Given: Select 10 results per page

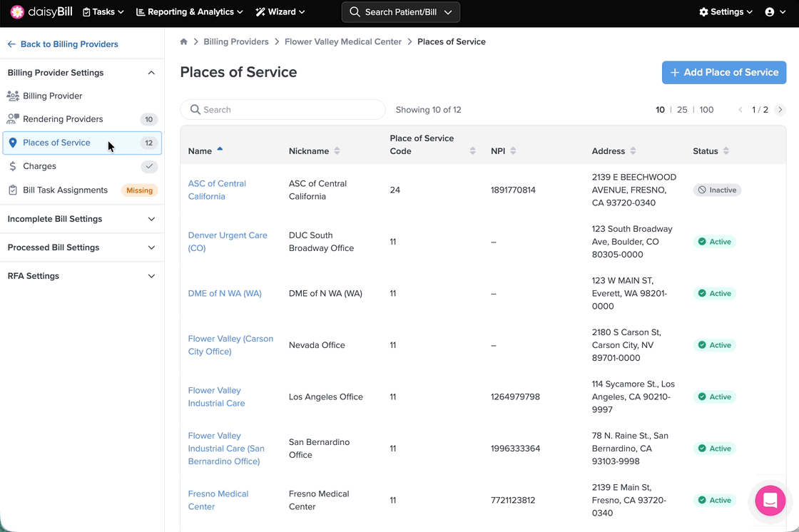Looking at the screenshot, I should pyautogui.click(x=660, y=110).
